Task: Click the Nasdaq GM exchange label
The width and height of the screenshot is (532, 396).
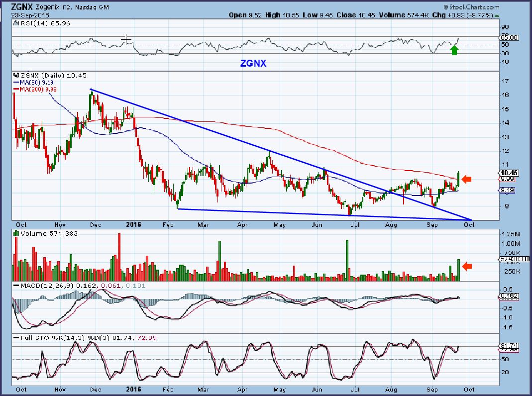Action: tap(92, 7)
